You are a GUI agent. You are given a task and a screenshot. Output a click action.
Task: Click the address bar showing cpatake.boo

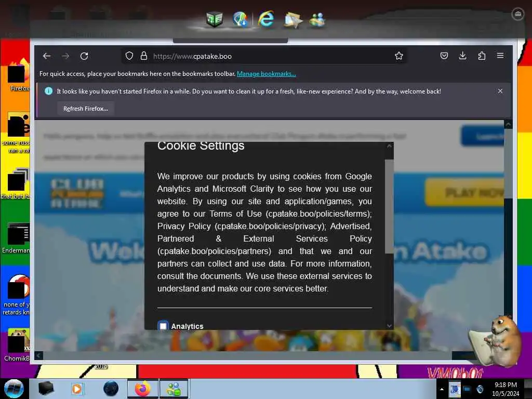pyautogui.click(x=264, y=56)
